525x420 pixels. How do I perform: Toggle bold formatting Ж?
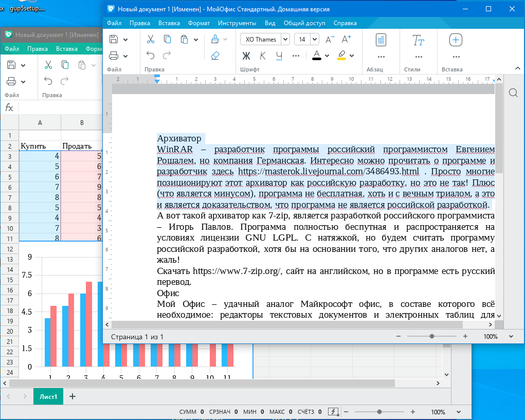246,56
